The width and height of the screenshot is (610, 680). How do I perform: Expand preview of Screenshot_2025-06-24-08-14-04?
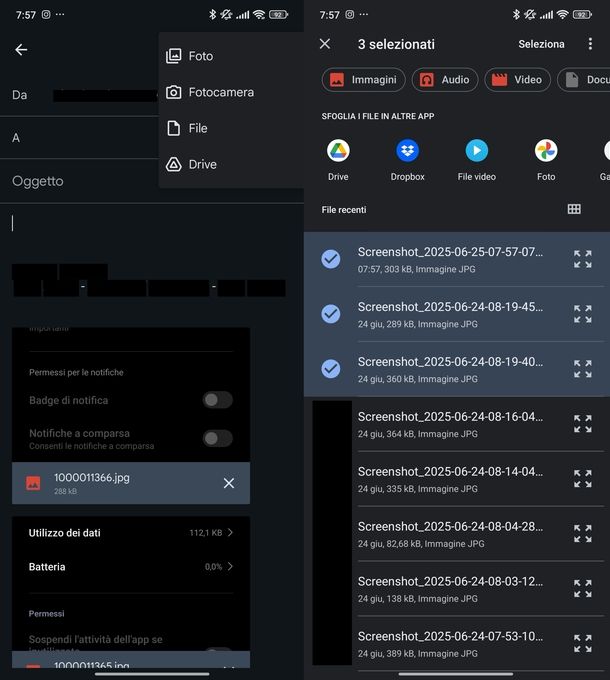tap(583, 479)
